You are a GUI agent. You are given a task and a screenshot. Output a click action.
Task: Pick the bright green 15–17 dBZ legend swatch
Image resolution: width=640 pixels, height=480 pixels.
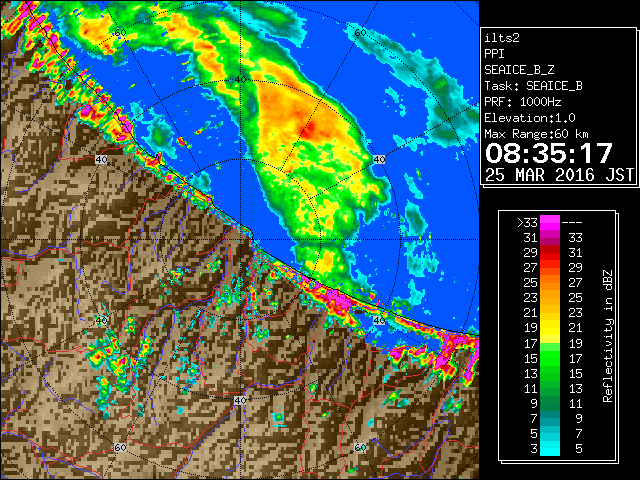(x=550, y=358)
